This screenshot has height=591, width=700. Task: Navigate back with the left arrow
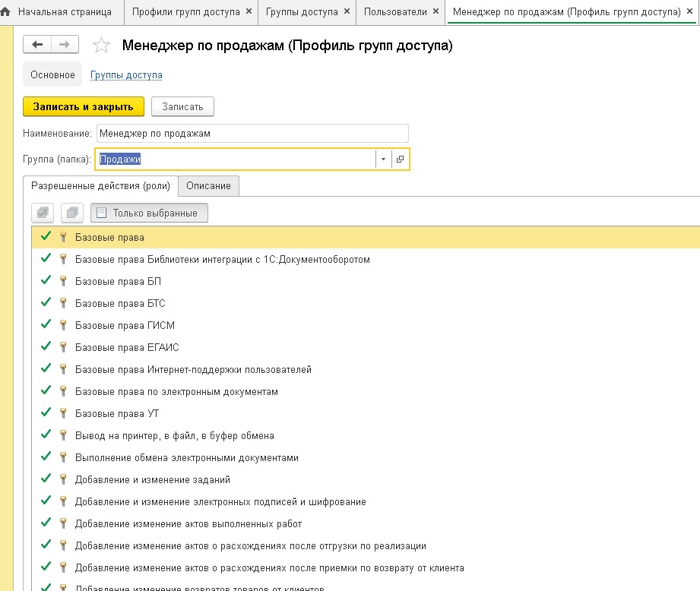[37, 45]
